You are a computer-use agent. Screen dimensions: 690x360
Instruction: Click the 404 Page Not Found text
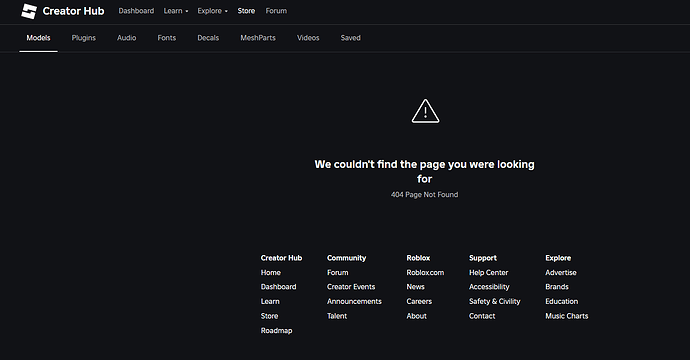pos(424,195)
